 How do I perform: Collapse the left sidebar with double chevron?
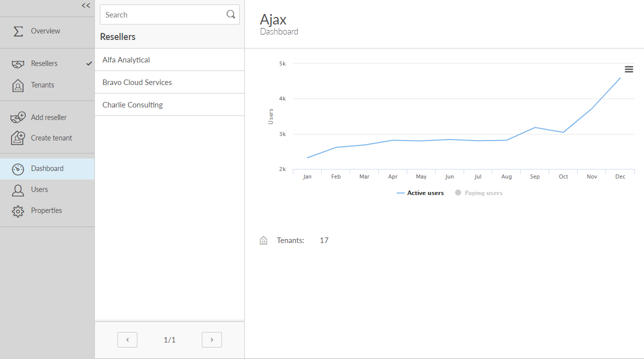[86, 5]
